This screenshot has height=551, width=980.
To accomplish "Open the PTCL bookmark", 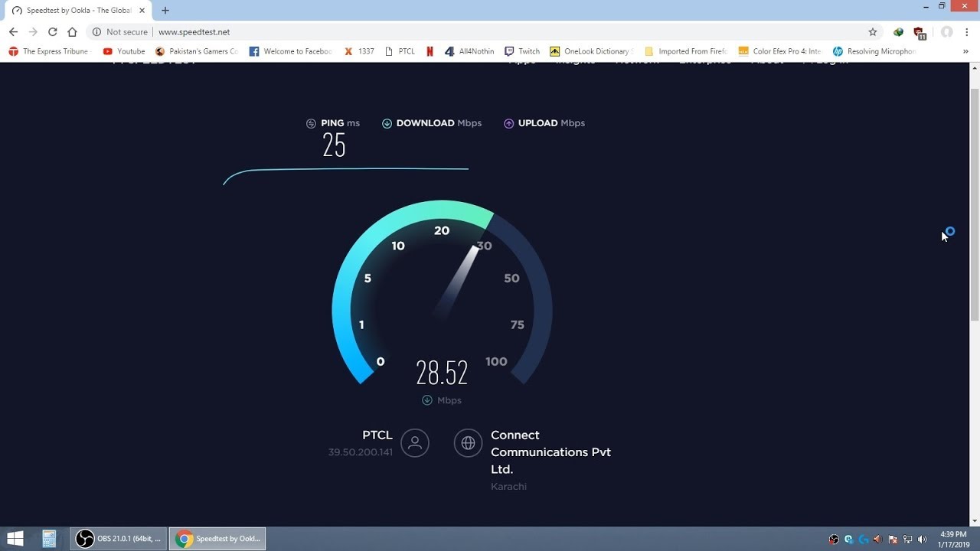I will pyautogui.click(x=400, y=51).
